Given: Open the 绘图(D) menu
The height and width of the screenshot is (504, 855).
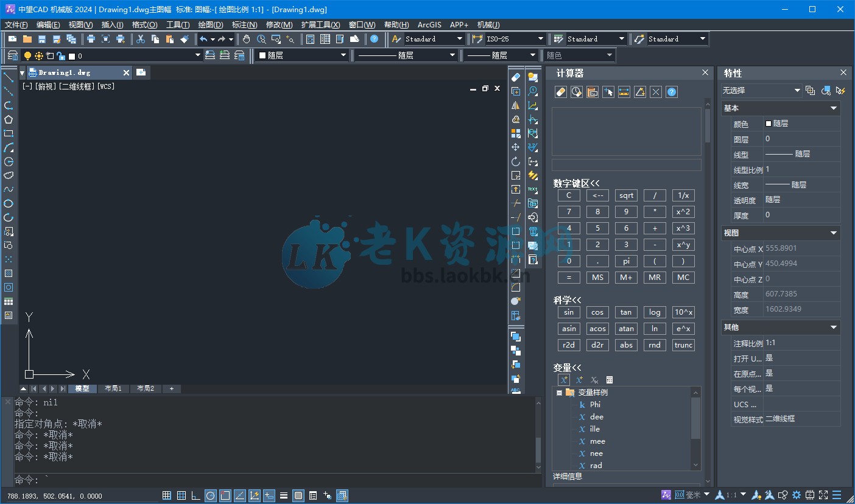Looking at the screenshot, I should (x=211, y=25).
